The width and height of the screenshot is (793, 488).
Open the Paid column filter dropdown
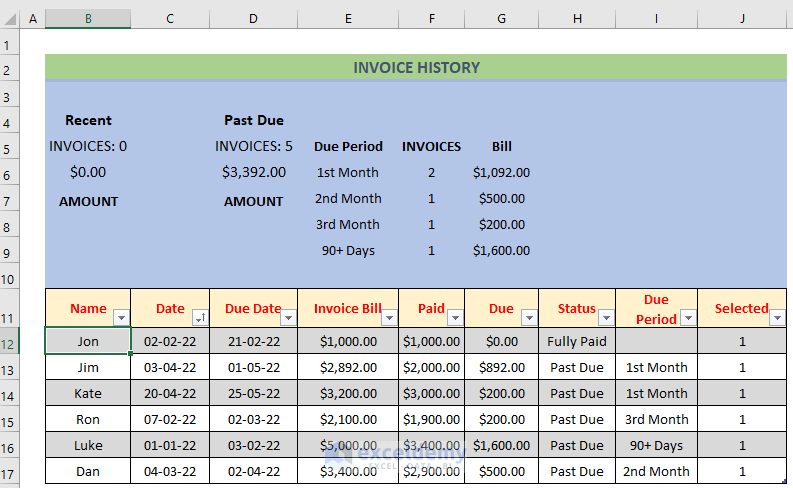(455, 318)
